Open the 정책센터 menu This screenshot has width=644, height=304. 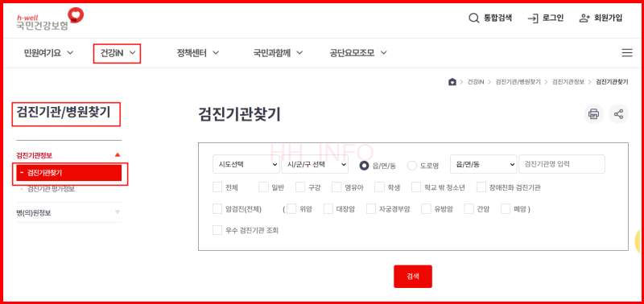tap(197, 53)
